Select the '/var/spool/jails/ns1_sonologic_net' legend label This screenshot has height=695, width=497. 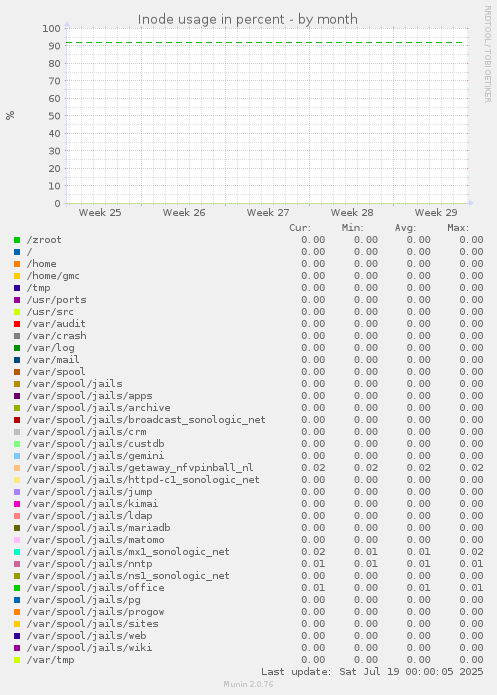128,575
